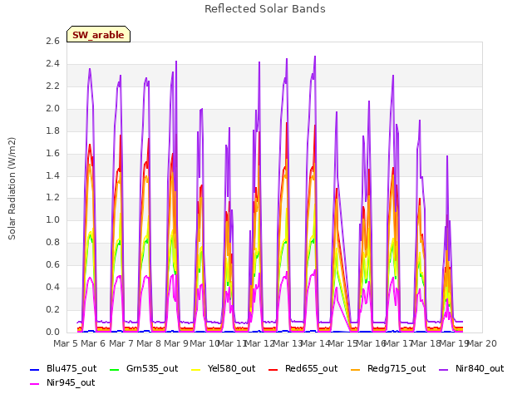Image resolution: width=532 pixels, height=399 pixels.
Task: Click the Mar 9 x-axis tick label
Action: [x=176, y=343]
